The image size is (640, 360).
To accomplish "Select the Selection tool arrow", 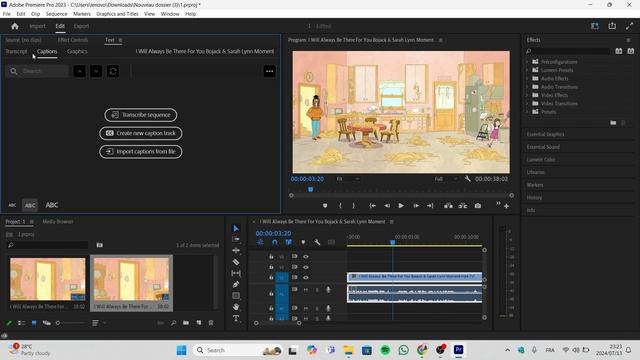I will (236, 229).
